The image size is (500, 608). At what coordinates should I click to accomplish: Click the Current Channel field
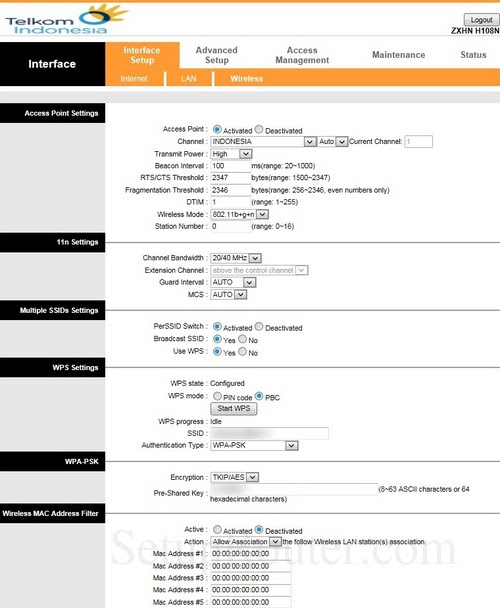point(418,142)
